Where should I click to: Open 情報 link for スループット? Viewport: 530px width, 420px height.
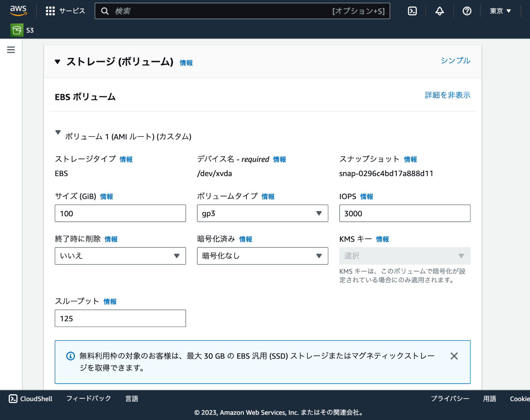110,302
